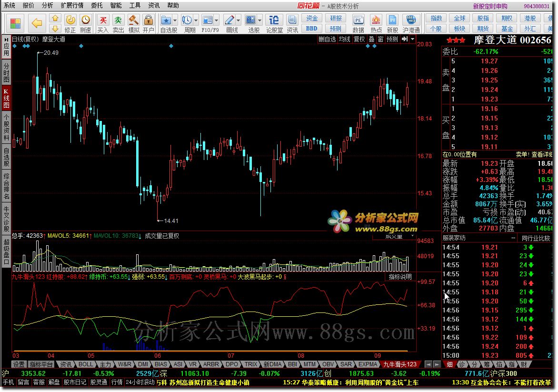Select the MACD-row EXPMA tab

(368, 364)
